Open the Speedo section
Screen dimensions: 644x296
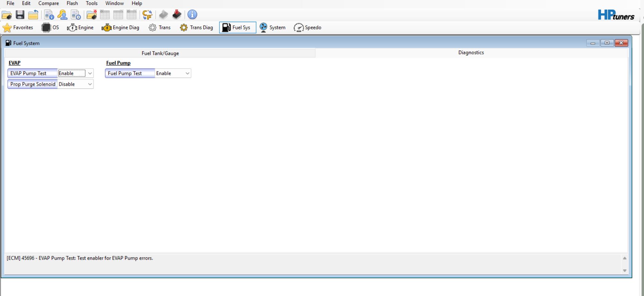(307, 28)
